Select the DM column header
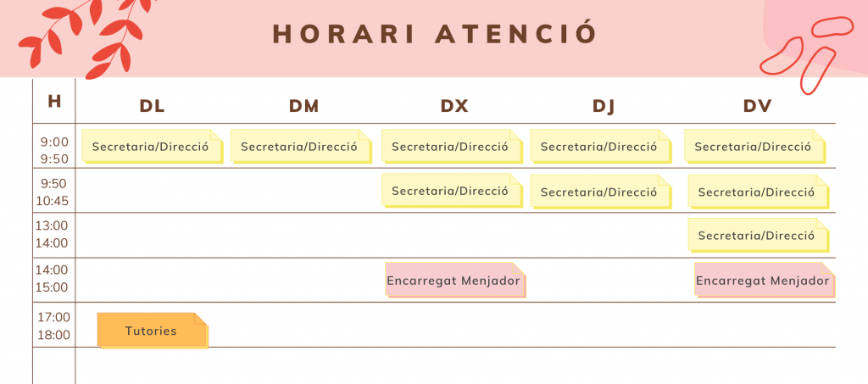This screenshot has width=868, height=384. (303, 106)
